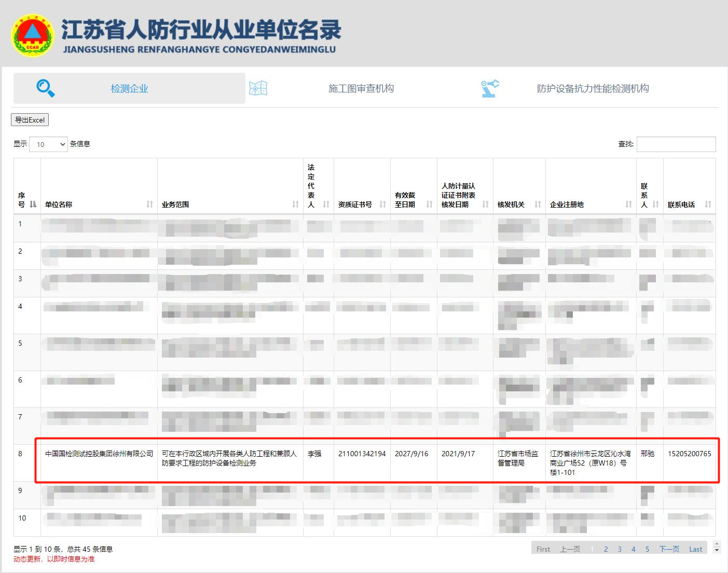Image resolution: width=728 pixels, height=573 pixels.
Task: Click the 查找 search input field
Action: [x=676, y=144]
